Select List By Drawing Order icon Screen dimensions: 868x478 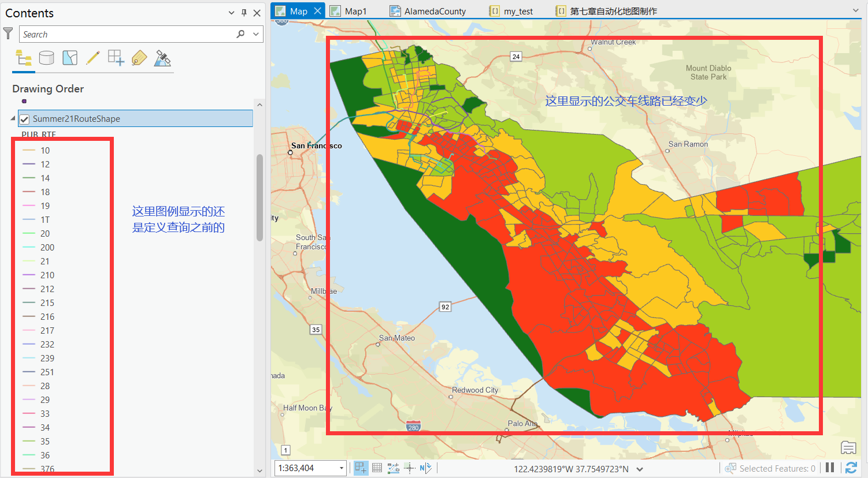[x=24, y=58]
